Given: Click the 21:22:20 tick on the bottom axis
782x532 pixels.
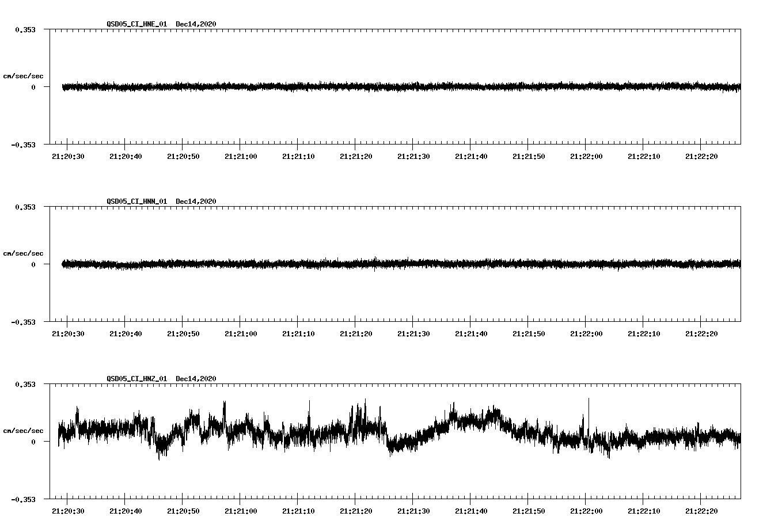Looking at the screenshot, I should (703, 510).
